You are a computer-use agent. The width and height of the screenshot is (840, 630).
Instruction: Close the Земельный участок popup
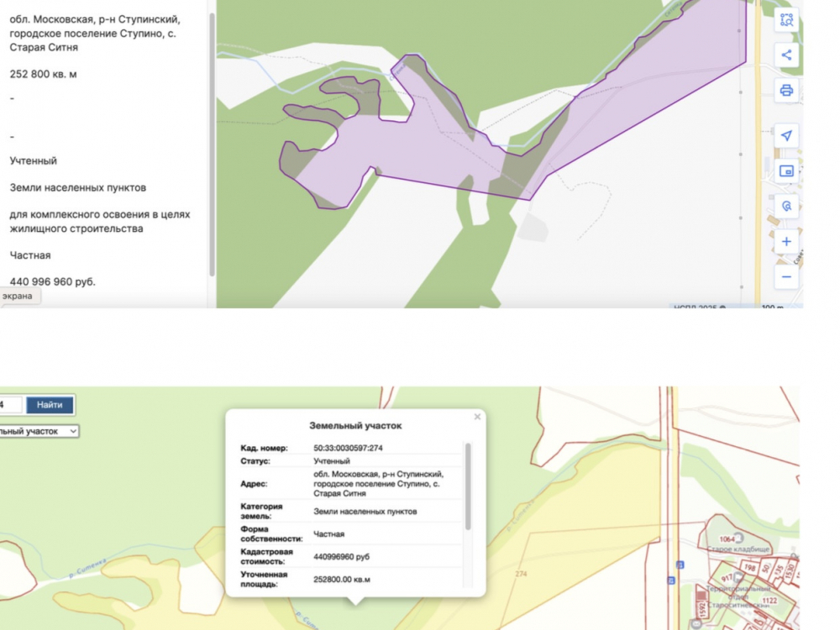click(477, 417)
